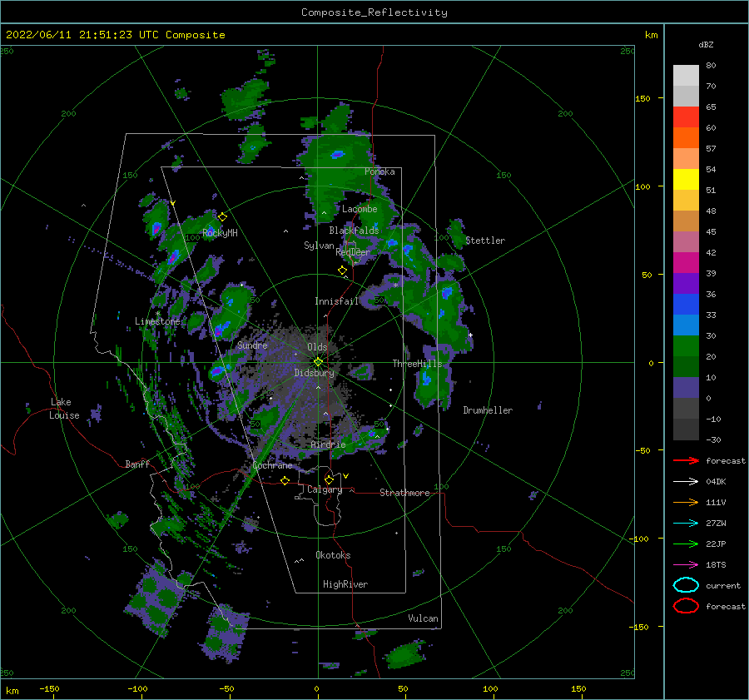Viewport: 749px width, 700px height.
Task: Click the Cochrane town label
Action: (272, 465)
